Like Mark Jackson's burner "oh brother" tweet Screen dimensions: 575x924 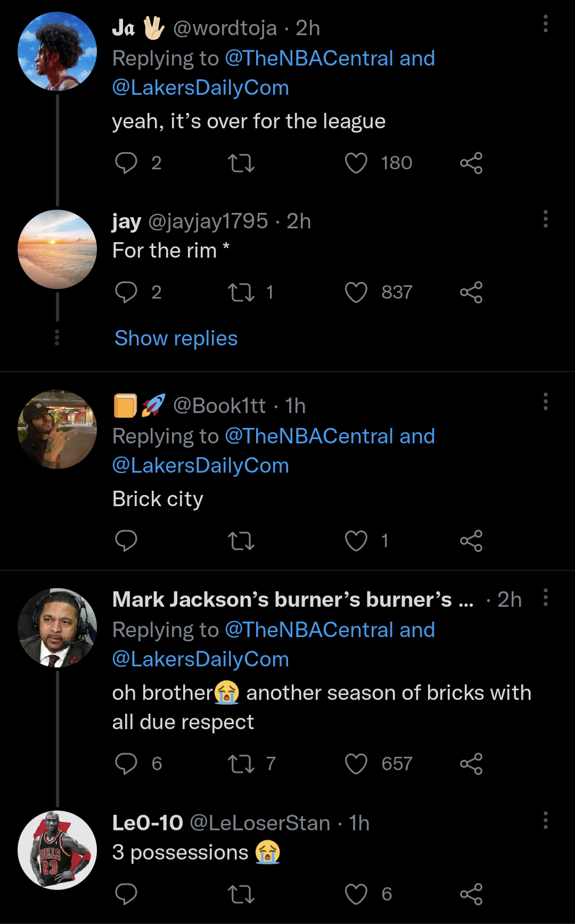point(356,764)
